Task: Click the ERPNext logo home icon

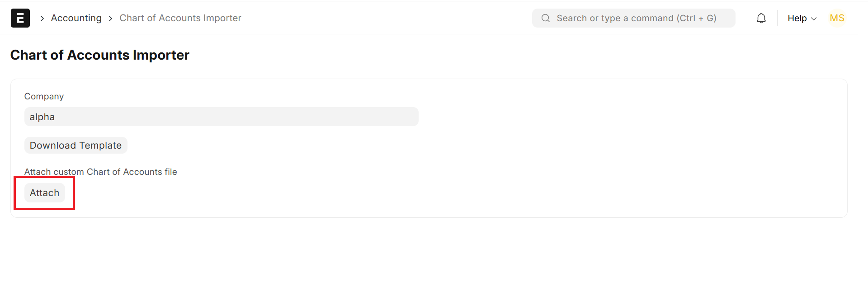Action: [x=20, y=18]
